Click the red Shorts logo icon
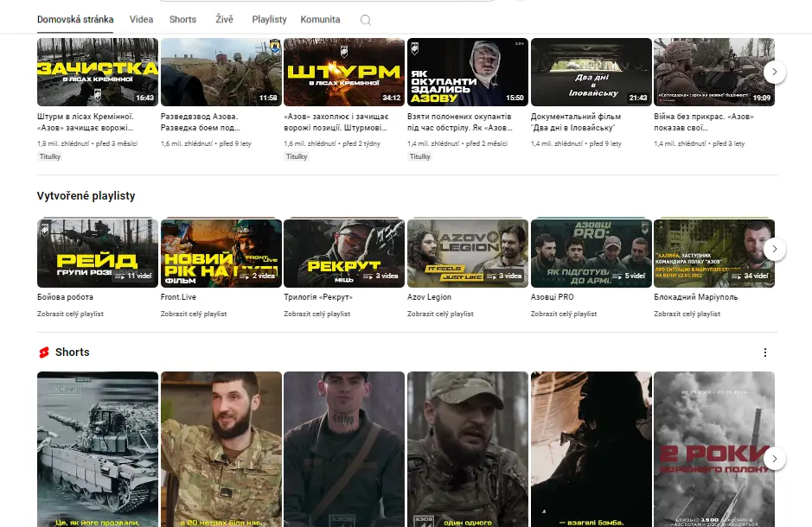812x527 pixels. click(x=44, y=352)
